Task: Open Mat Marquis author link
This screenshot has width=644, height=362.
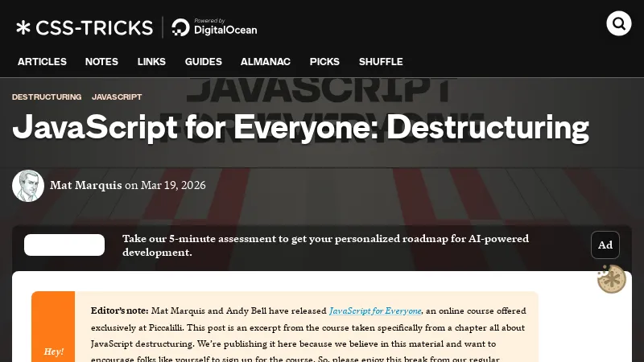Action: tap(86, 185)
